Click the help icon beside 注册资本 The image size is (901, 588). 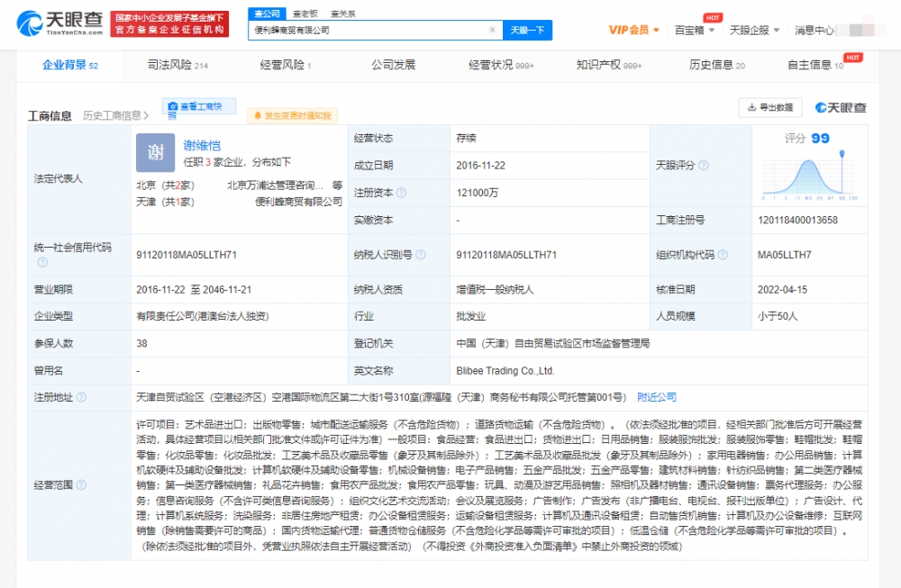[x=401, y=193]
